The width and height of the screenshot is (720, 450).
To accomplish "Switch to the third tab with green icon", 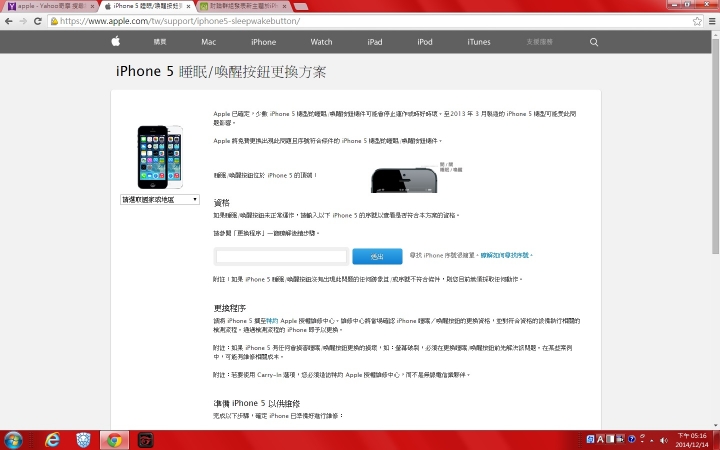I will pos(241,6).
